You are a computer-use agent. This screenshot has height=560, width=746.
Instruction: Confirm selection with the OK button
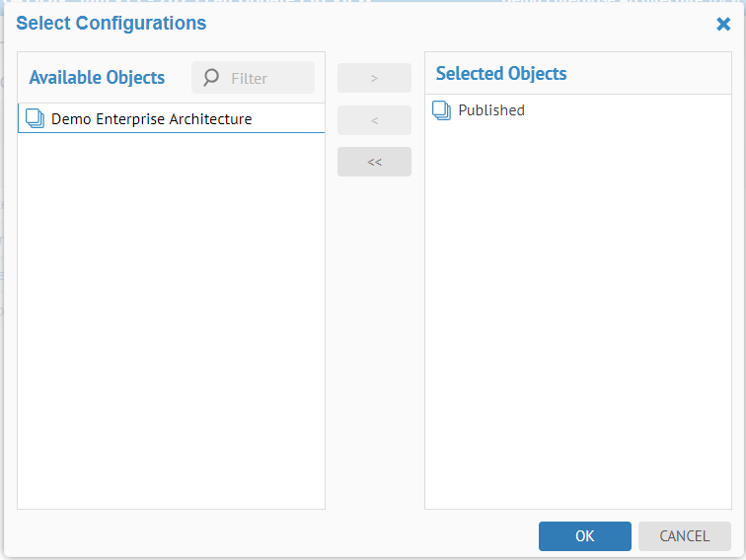pyautogui.click(x=584, y=536)
